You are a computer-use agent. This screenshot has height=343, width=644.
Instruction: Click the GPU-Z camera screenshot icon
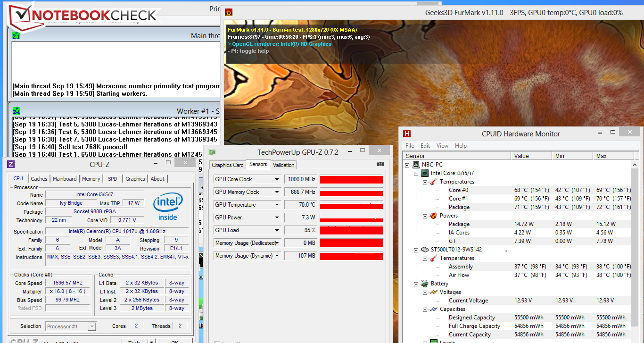click(x=380, y=164)
